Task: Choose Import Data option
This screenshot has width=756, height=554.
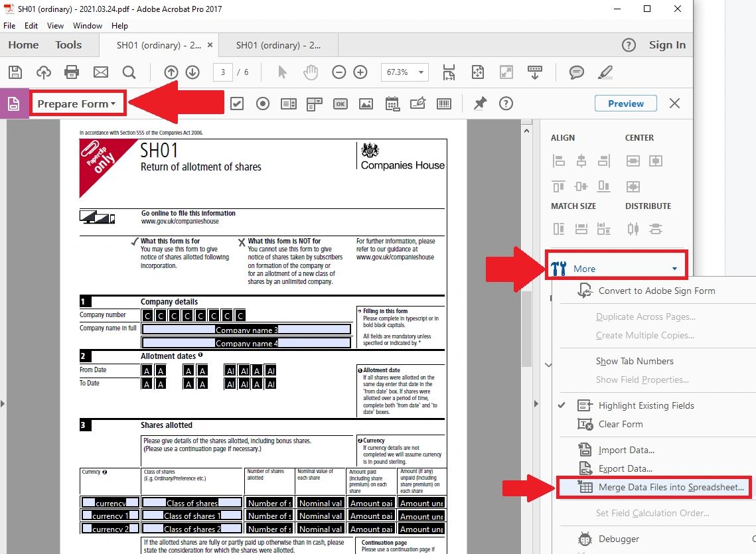Action: point(626,450)
